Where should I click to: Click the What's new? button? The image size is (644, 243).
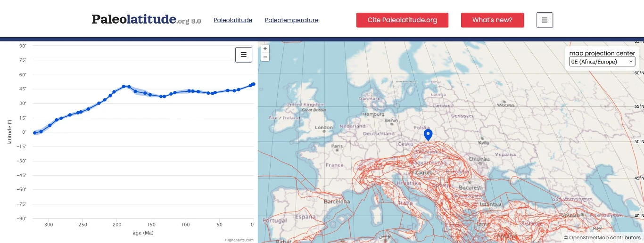pos(492,20)
